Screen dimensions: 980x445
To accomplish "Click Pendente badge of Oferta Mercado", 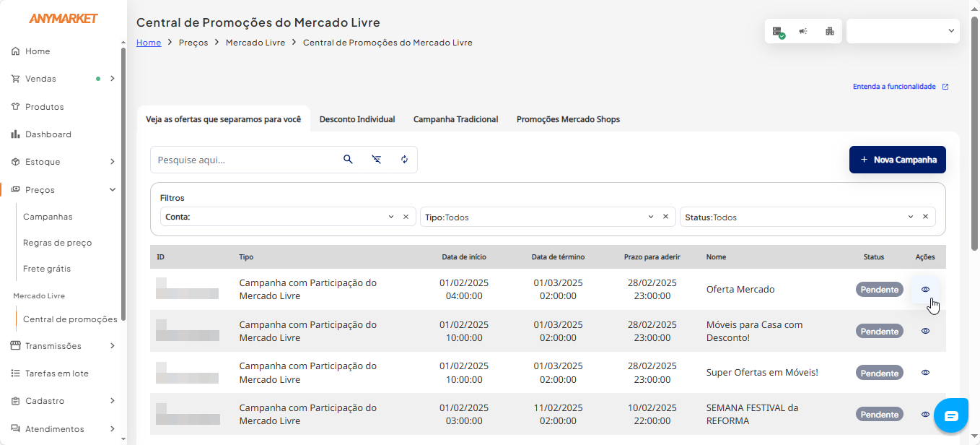I will click(880, 290).
